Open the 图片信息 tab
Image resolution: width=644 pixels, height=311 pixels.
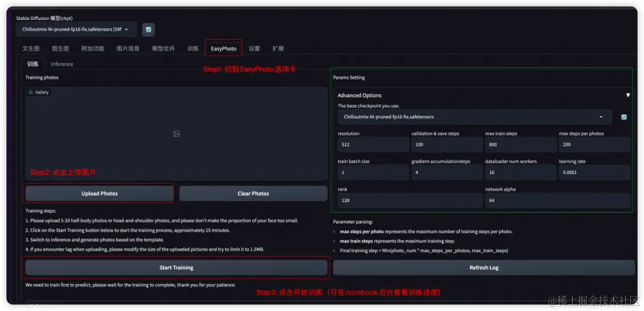pos(128,49)
